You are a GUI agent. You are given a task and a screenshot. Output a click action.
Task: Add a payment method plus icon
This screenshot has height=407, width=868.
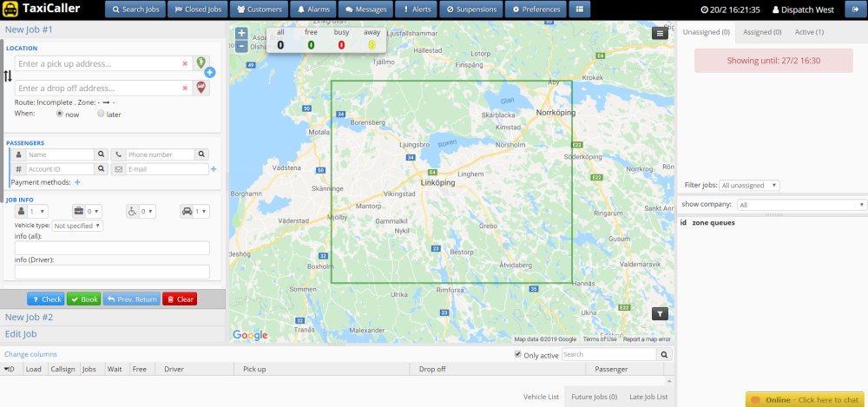click(77, 182)
